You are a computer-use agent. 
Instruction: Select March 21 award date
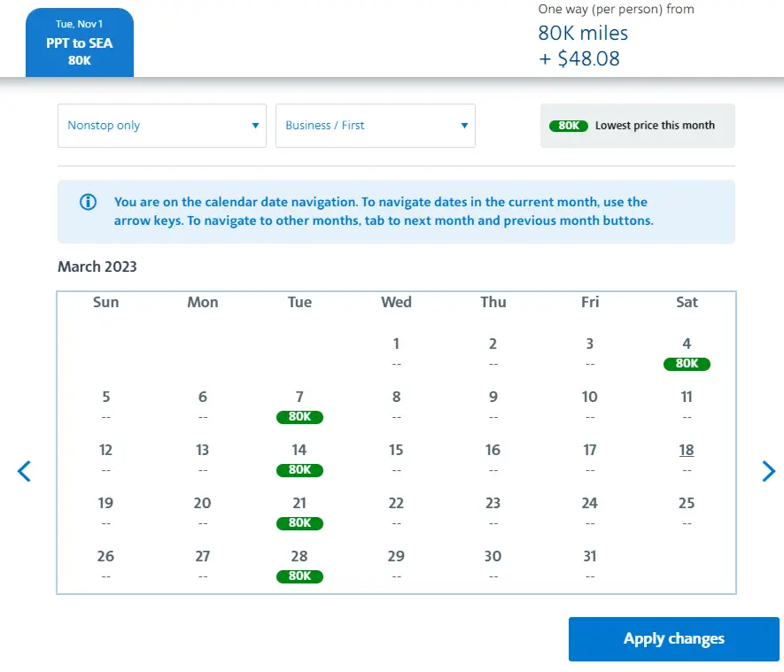pyautogui.click(x=299, y=512)
